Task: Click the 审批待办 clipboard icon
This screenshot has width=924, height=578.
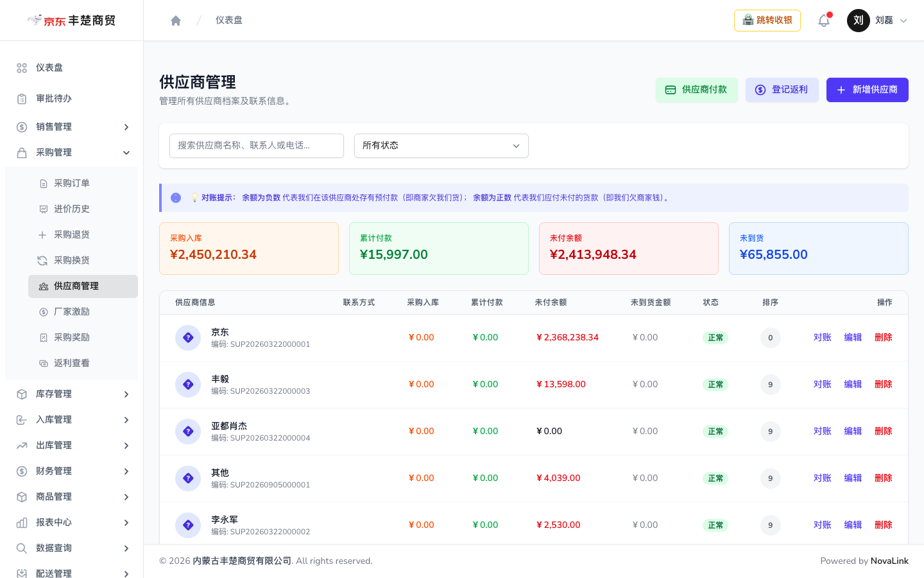Action: pyautogui.click(x=22, y=99)
